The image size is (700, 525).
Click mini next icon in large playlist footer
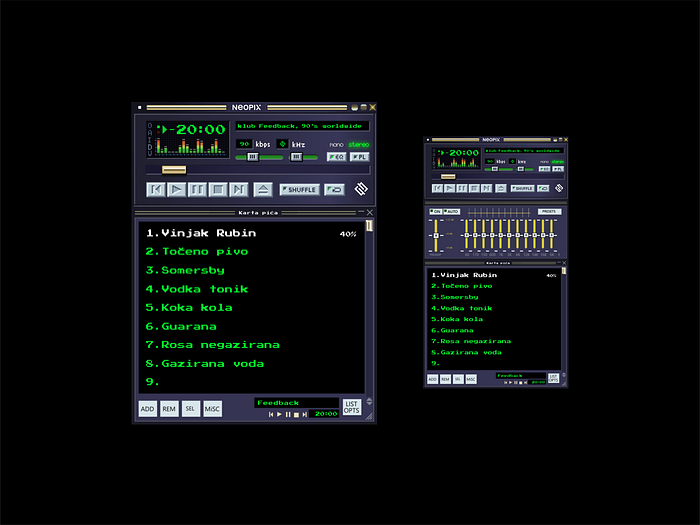point(304,415)
